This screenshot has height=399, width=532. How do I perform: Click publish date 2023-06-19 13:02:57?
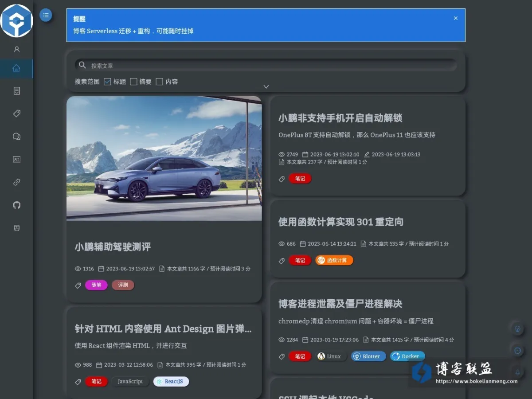tap(130, 269)
